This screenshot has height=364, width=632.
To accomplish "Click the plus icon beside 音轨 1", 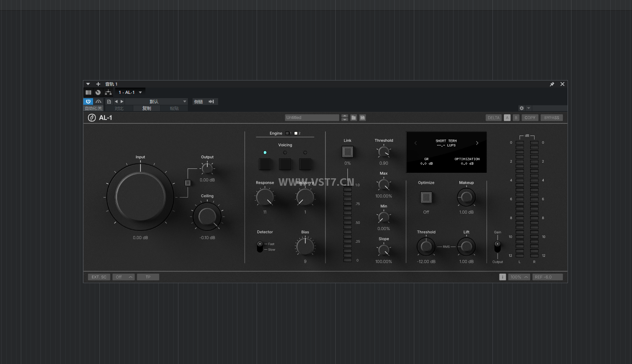I will click(x=98, y=84).
